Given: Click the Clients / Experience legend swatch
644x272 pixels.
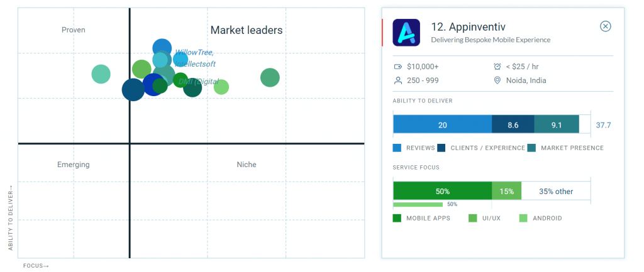Looking at the screenshot, I should click(x=441, y=148).
